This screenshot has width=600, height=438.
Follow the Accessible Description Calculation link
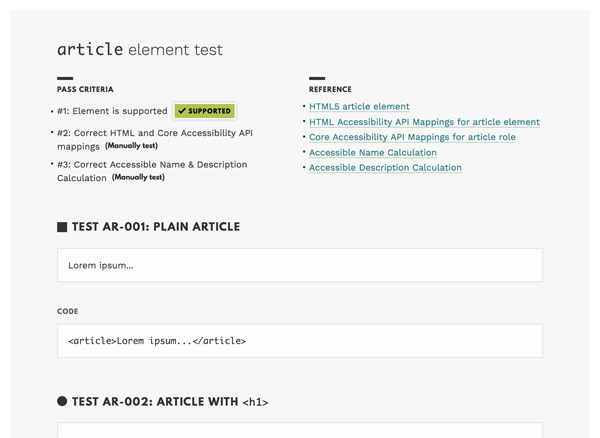pyautogui.click(x=385, y=168)
